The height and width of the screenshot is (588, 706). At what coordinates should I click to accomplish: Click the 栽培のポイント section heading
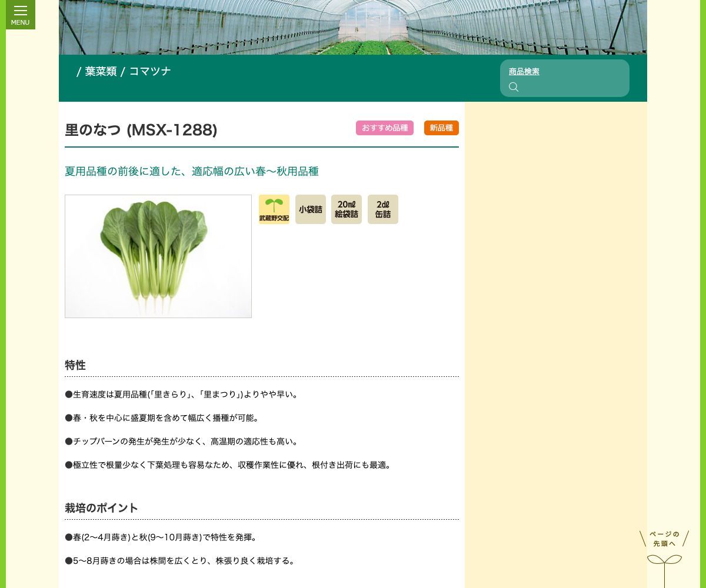pyautogui.click(x=101, y=508)
